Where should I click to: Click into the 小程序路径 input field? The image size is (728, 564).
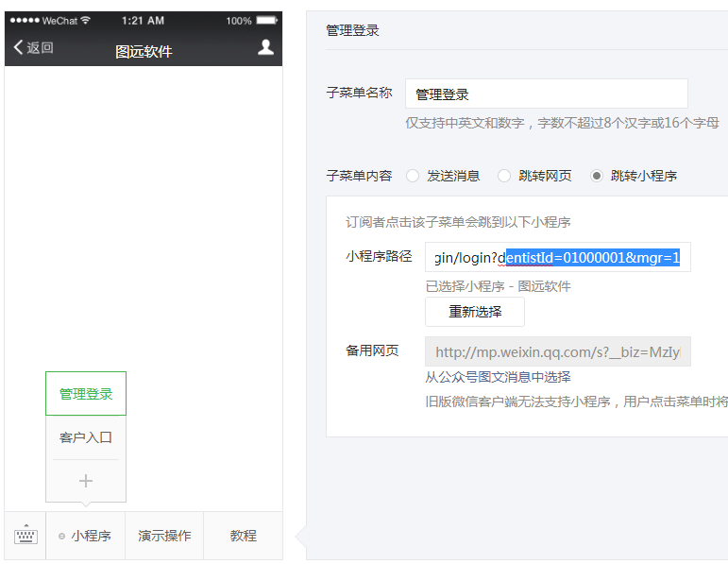click(558, 257)
